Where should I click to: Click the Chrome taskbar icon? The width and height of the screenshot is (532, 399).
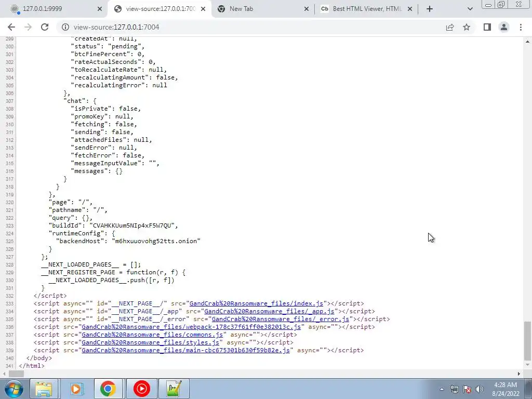pos(108,389)
